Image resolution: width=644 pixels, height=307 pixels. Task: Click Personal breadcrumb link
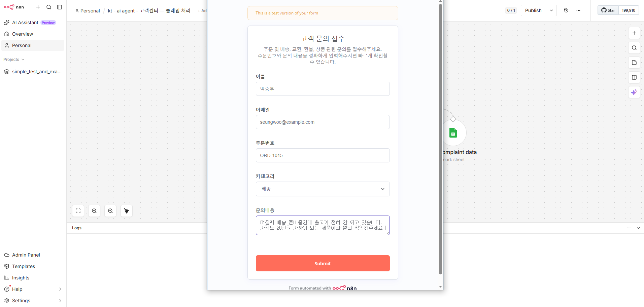(88, 11)
